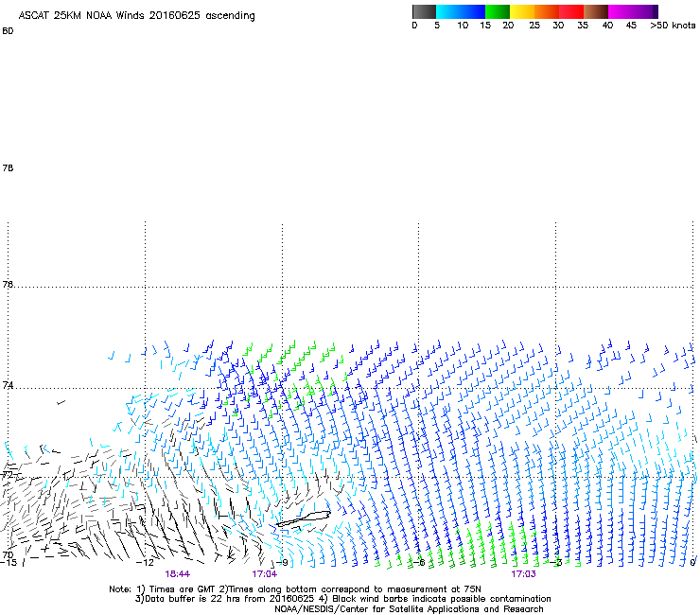The height and width of the screenshot is (615, 700).
Task: Pick the red 30-35 knots legend segment
Action: point(571,11)
